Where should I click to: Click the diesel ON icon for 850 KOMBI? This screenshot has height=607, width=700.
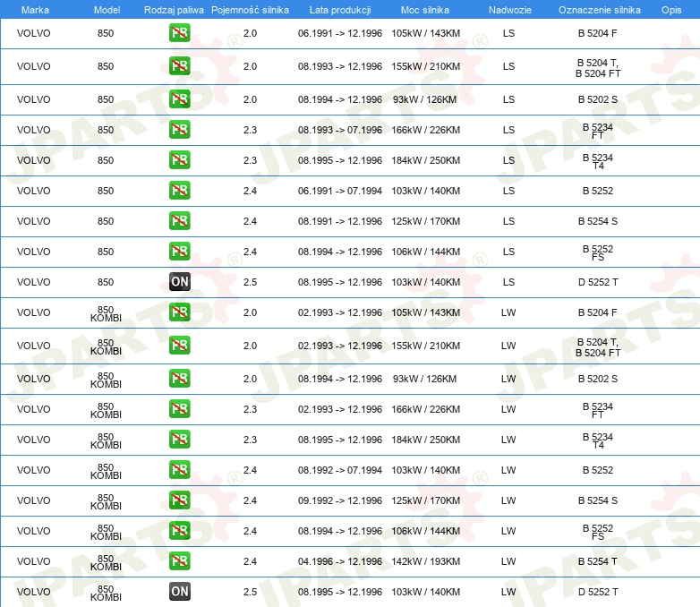pyautogui.click(x=179, y=592)
